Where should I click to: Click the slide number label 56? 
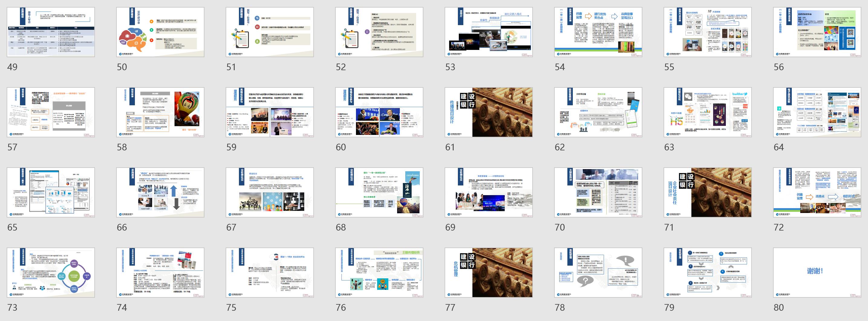point(779,67)
